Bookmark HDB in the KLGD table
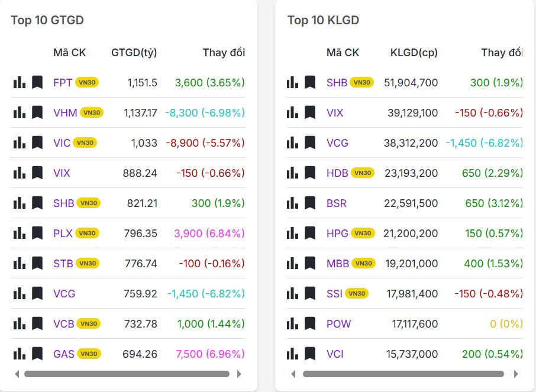The width and height of the screenshot is (536, 392). (310, 173)
